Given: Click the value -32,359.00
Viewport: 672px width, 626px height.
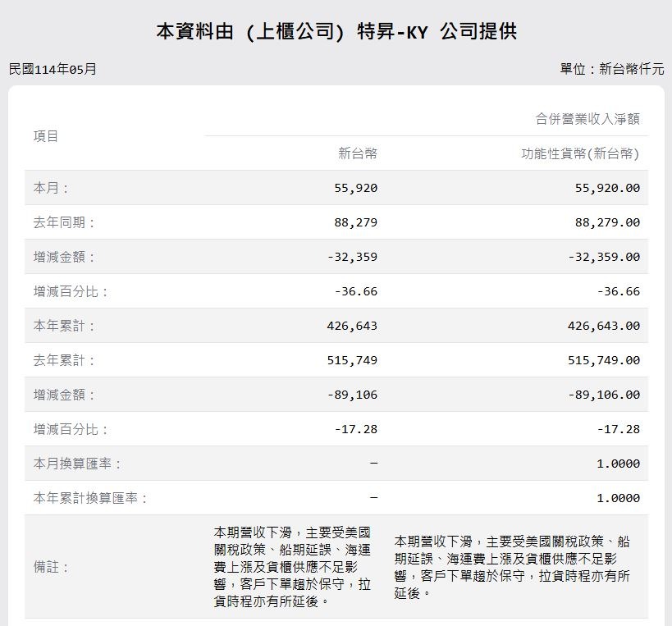Looking at the screenshot, I should point(604,257).
